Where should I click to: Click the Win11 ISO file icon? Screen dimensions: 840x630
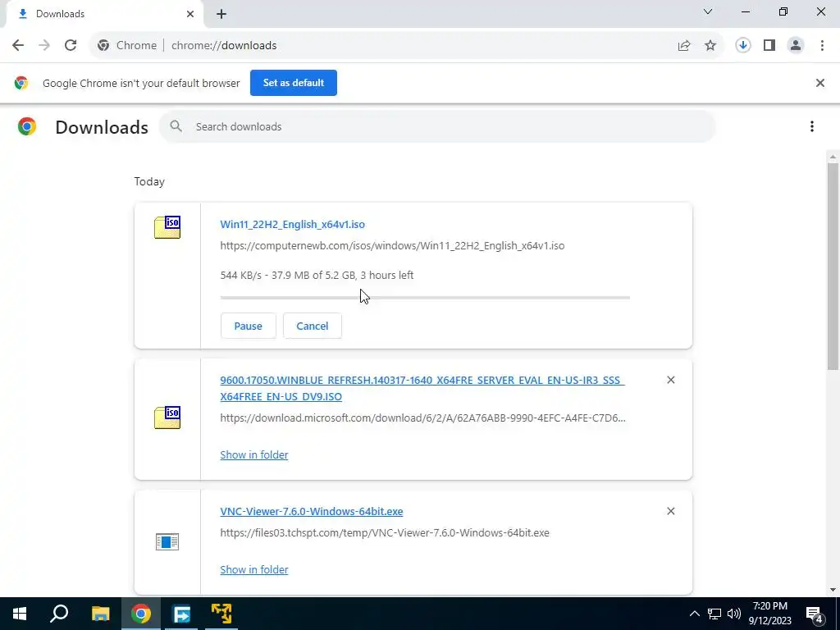(x=167, y=227)
